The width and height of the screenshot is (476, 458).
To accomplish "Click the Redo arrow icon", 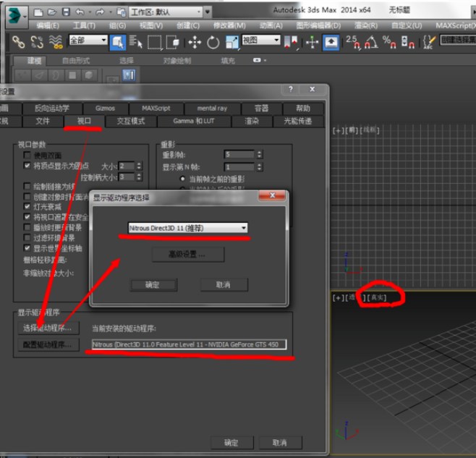I will [100, 12].
